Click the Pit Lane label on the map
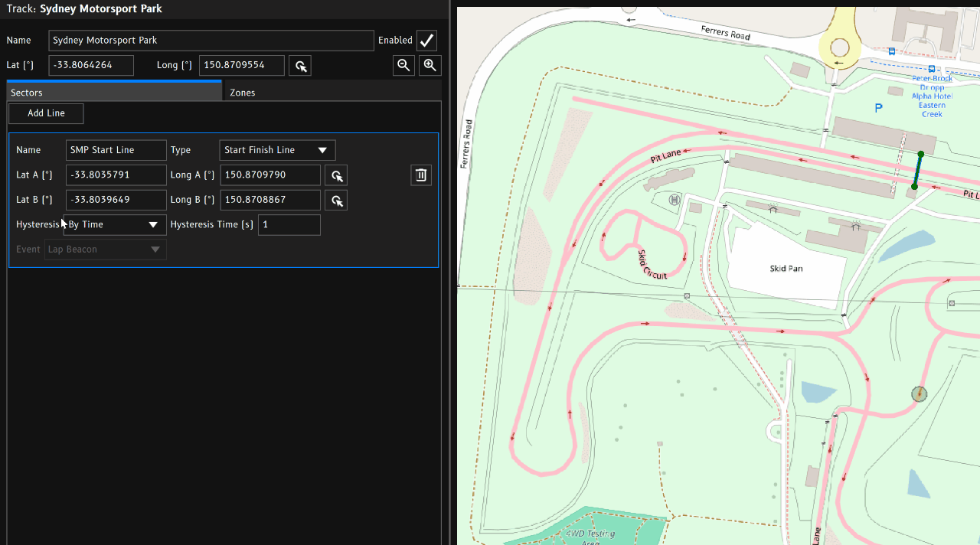Image resolution: width=980 pixels, height=545 pixels. pos(665,156)
